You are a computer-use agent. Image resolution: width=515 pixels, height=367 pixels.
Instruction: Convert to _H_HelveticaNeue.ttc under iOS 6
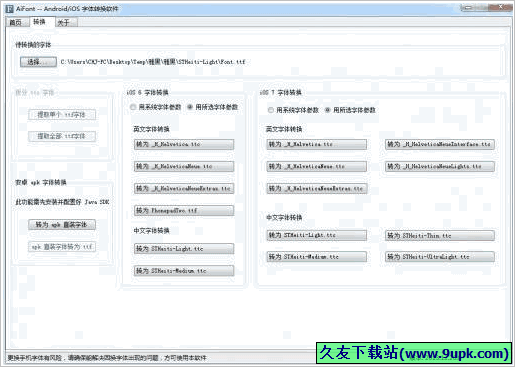(x=184, y=166)
